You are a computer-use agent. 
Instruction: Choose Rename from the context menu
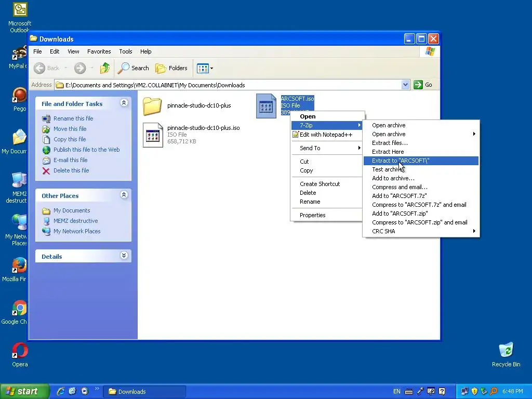tap(326, 202)
